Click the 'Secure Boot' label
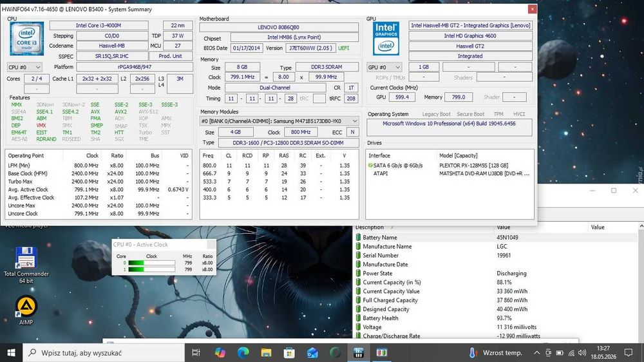 471,114
